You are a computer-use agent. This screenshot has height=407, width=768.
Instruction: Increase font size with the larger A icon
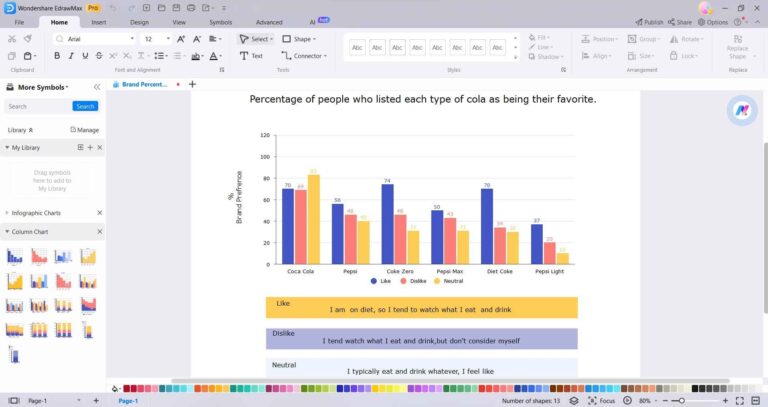(181, 39)
